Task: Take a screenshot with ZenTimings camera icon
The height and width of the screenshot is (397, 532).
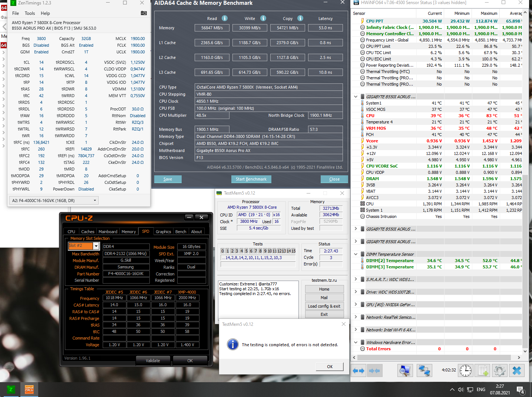Action: tap(144, 13)
